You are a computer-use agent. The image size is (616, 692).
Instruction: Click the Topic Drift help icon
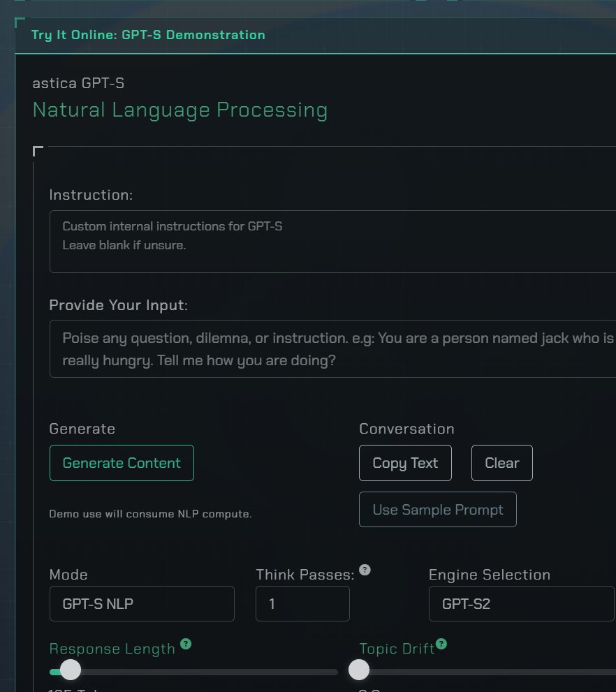pos(441,644)
